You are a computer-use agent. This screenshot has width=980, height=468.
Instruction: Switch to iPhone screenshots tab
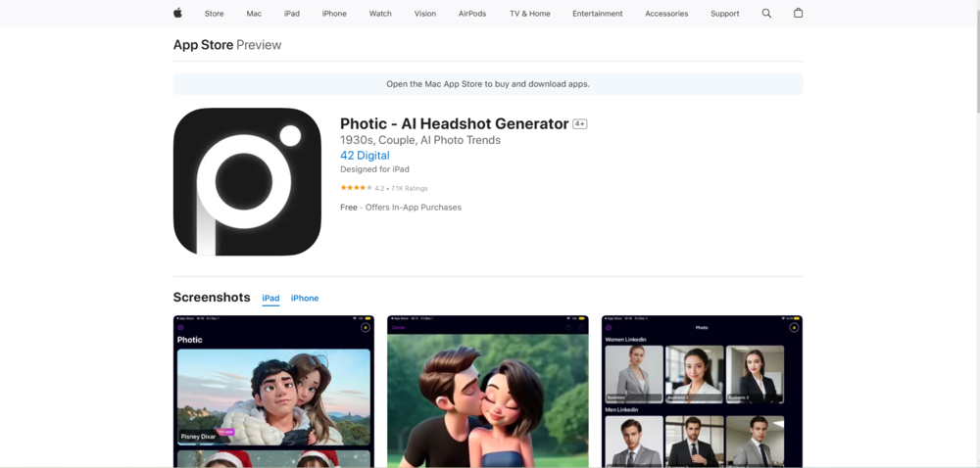tap(305, 298)
